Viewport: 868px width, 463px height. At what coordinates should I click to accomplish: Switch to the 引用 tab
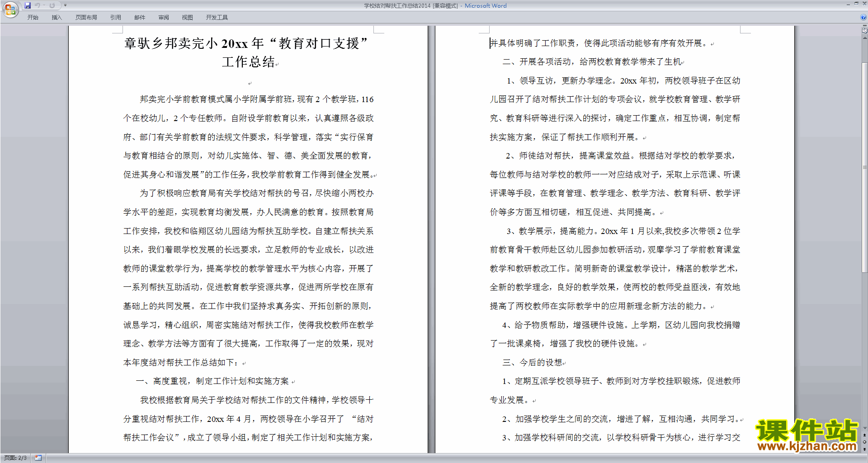116,18
